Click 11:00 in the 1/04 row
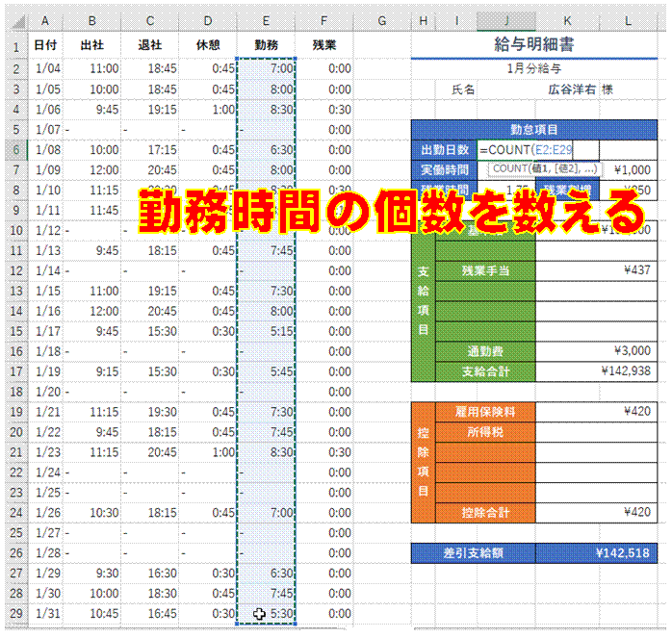Viewport: 672px width, 638px height. tap(92, 68)
